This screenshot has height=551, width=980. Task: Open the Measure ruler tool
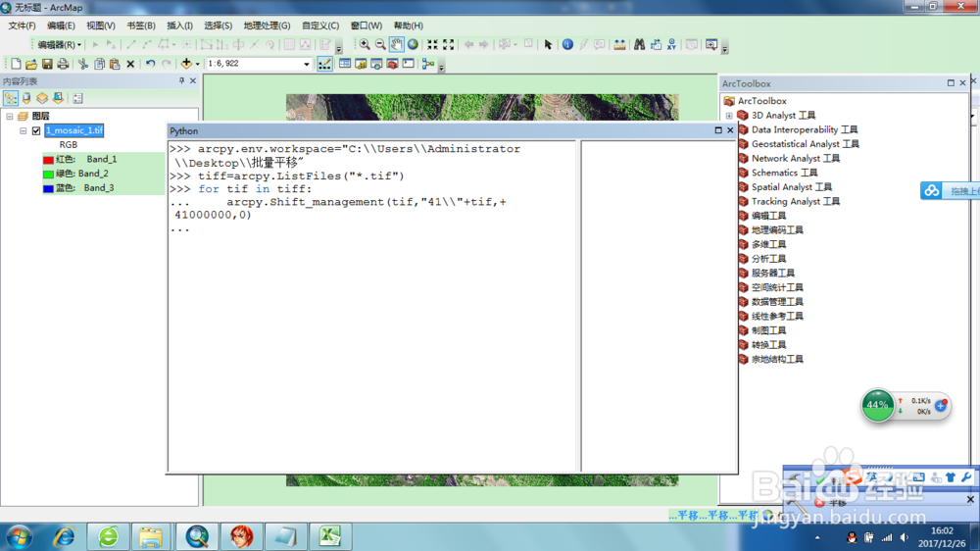click(x=619, y=44)
